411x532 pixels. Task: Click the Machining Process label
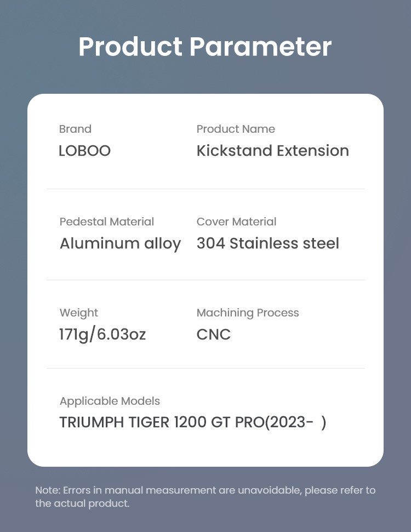coord(248,313)
